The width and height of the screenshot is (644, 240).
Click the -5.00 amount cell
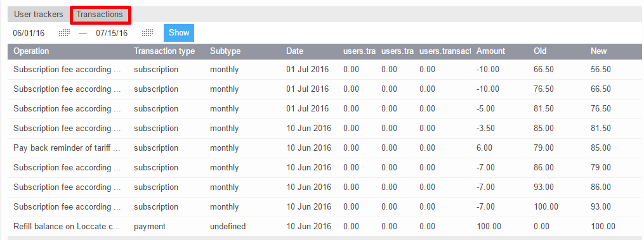(x=485, y=109)
